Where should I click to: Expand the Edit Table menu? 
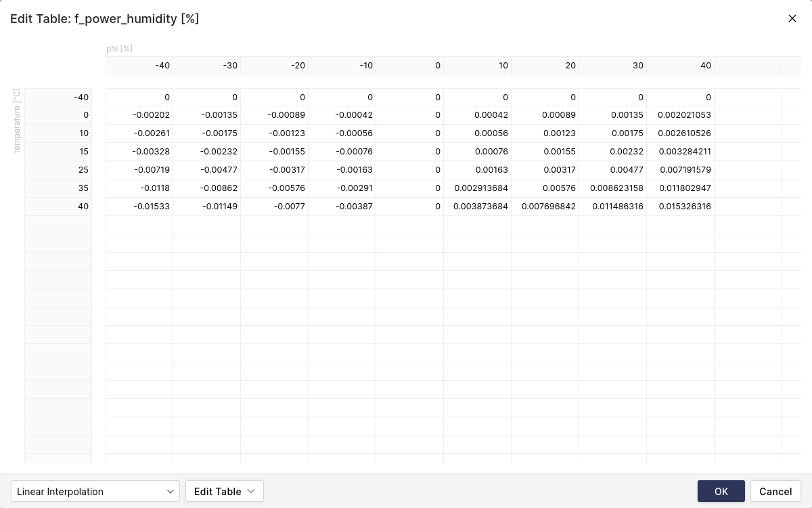224,491
